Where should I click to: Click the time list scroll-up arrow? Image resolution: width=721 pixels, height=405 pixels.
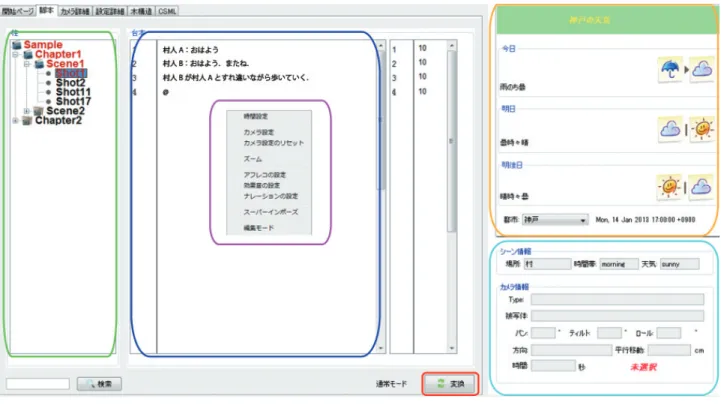[x=452, y=46]
